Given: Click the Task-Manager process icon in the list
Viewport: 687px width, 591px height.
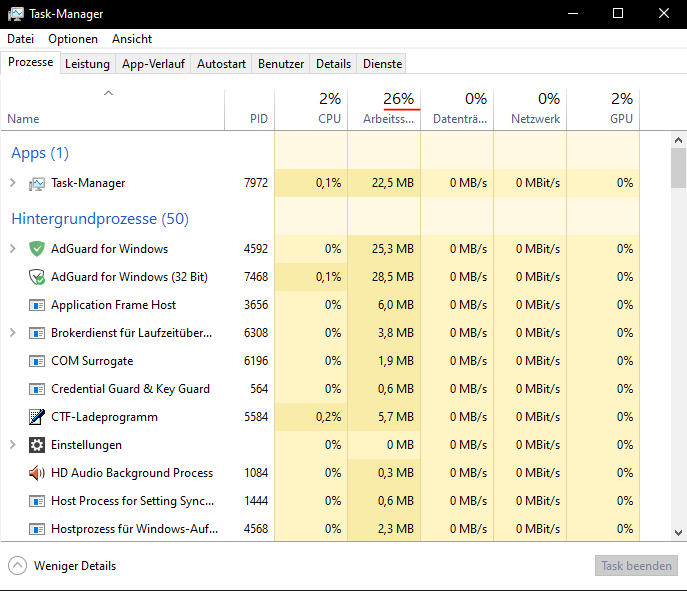Looking at the screenshot, I should tap(37, 183).
